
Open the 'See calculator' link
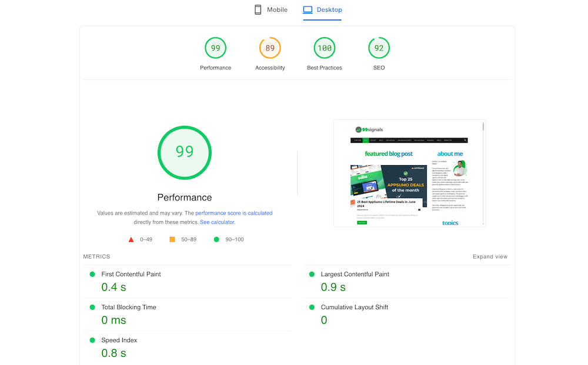pyautogui.click(x=217, y=222)
